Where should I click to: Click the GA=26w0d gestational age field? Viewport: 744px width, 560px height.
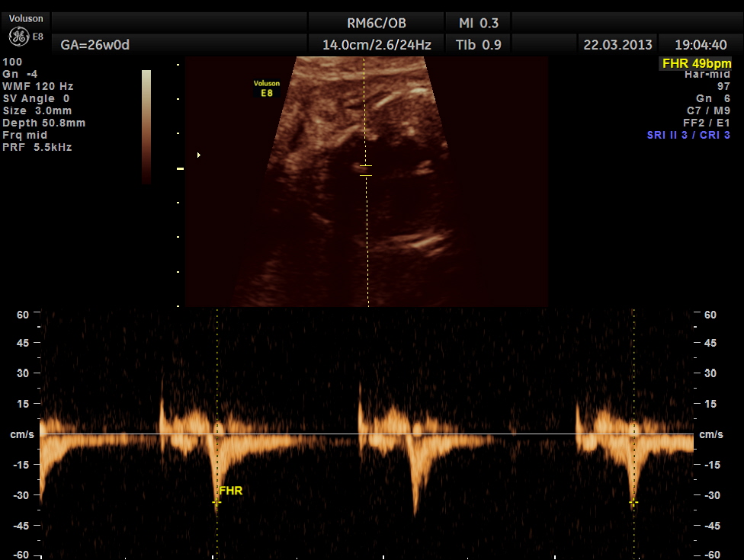95,45
